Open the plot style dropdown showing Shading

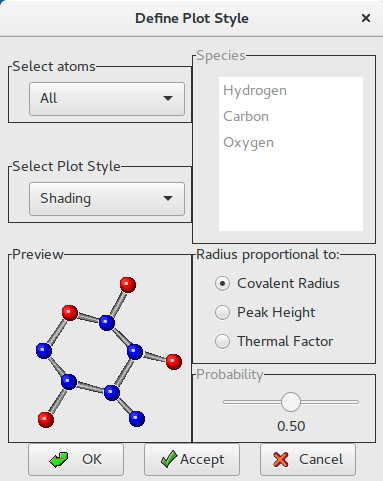coord(107,199)
